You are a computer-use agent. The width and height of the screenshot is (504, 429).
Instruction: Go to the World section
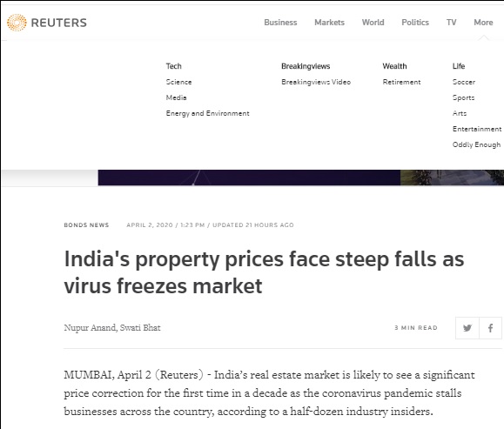pos(373,23)
